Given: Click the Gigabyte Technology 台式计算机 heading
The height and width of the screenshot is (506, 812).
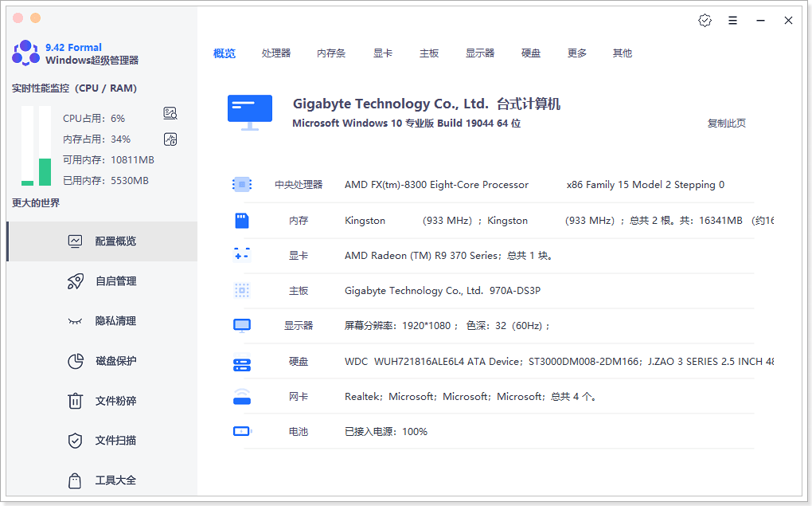Looking at the screenshot, I should (427, 104).
